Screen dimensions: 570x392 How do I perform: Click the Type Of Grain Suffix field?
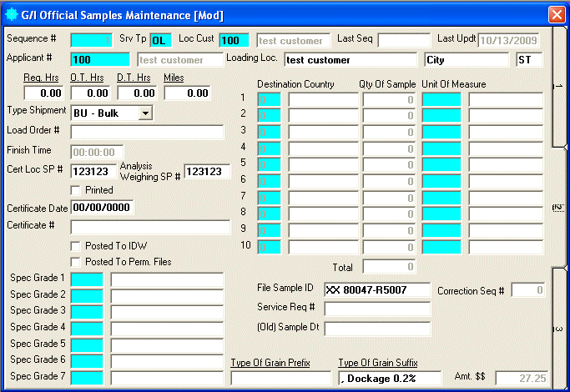389,378
